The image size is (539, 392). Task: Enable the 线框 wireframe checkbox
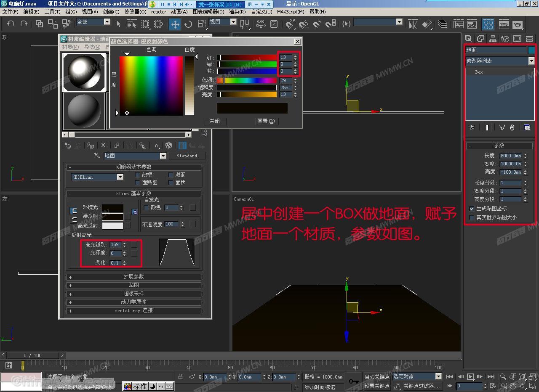coord(137,175)
